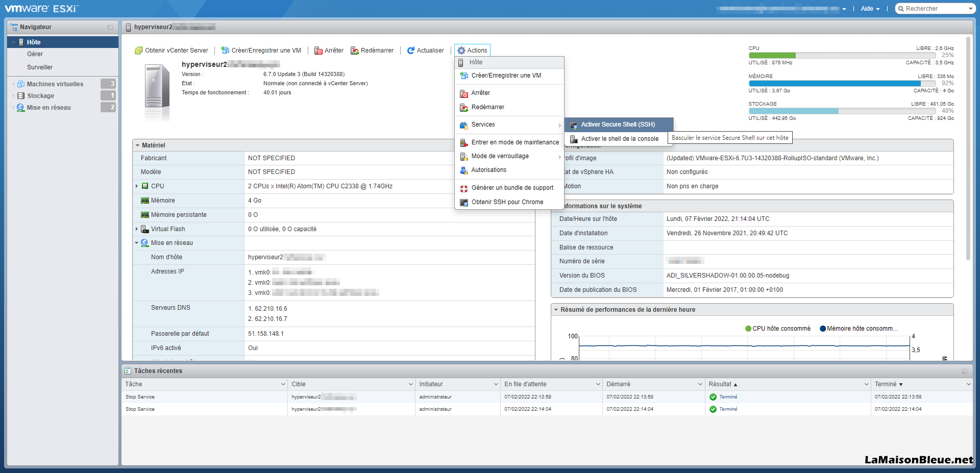Click the logged-in user account menu
The image size is (980, 473).
coord(781,9)
